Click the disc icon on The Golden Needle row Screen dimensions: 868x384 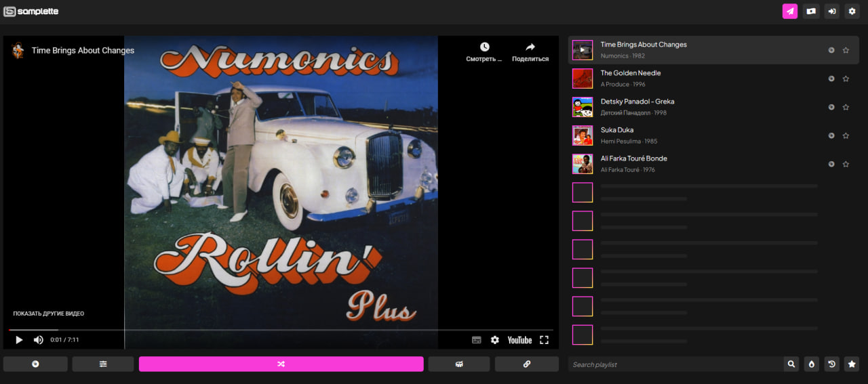click(831, 79)
